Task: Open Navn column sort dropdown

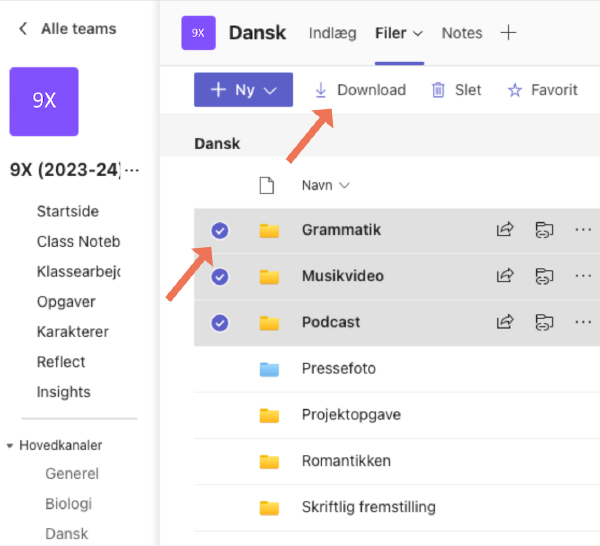Action: click(325, 186)
